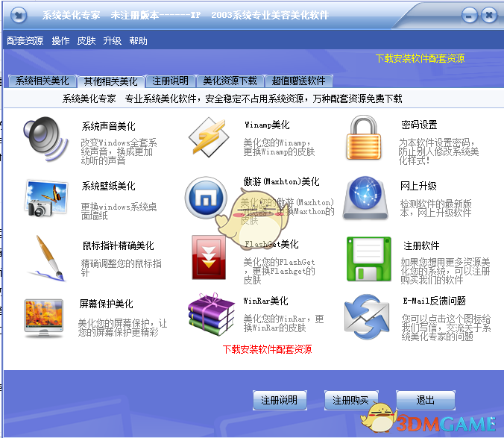Click the Winamp lightning bolt icon

[x=209, y=137]
